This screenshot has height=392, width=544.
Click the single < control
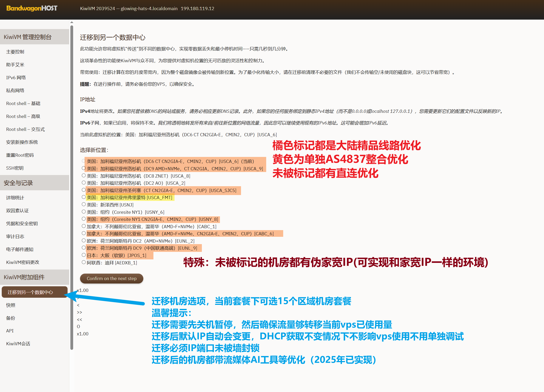tap(78, 305)
